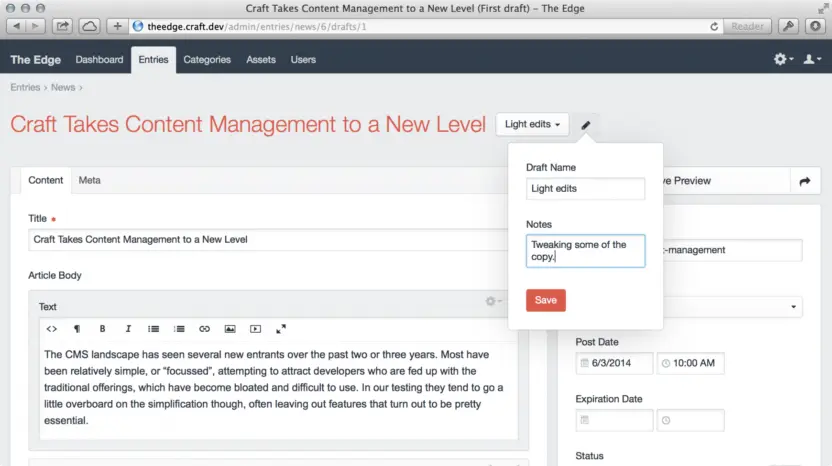Insert link using chain icon
The width and height of the screenshot is (832, 466).
(x=204, y=329)
